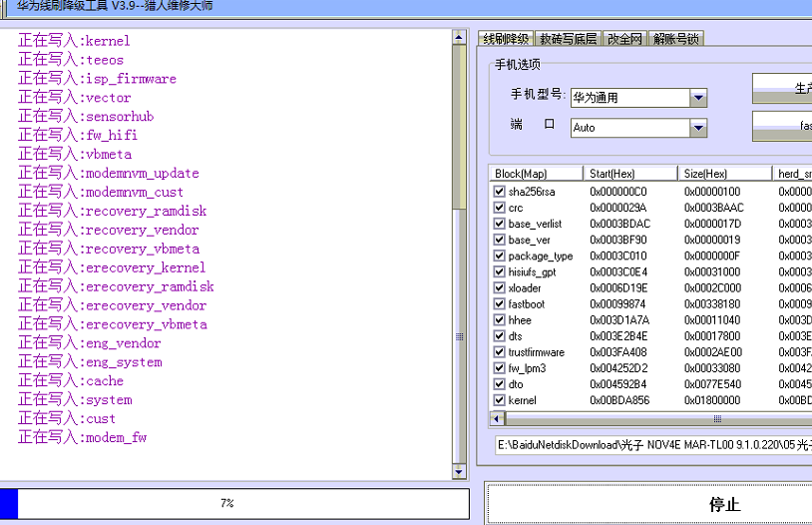Screen dimensions: 812x525
Task: Click the log line 正在写入:vector
Action: point(75,98)
